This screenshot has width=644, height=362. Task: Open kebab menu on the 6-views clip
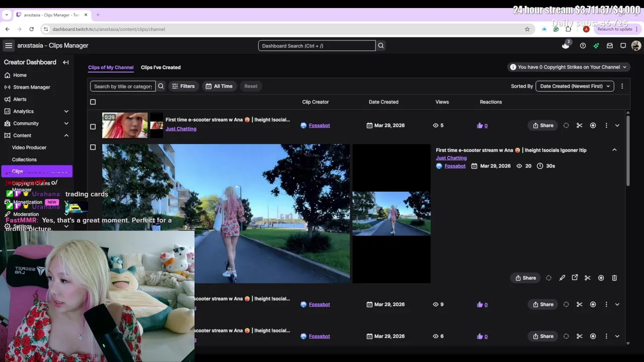click(606, 336)
